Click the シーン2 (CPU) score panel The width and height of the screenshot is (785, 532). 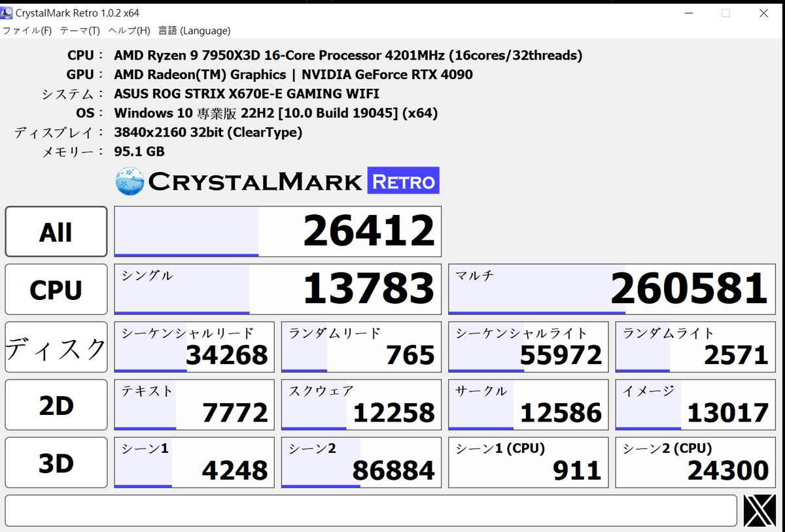[x=695, y=462]
